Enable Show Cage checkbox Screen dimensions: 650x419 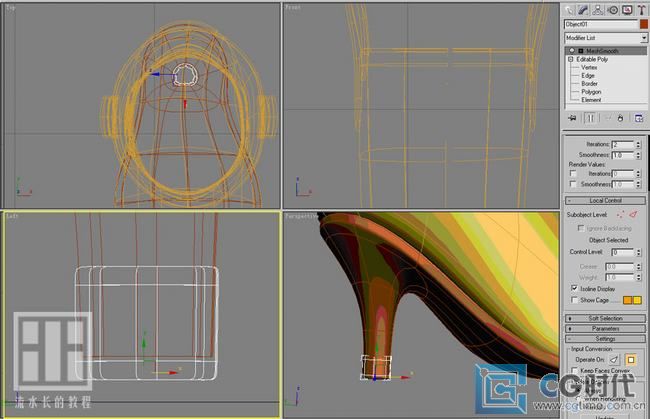pyautogui.click(x=574, y=300)
